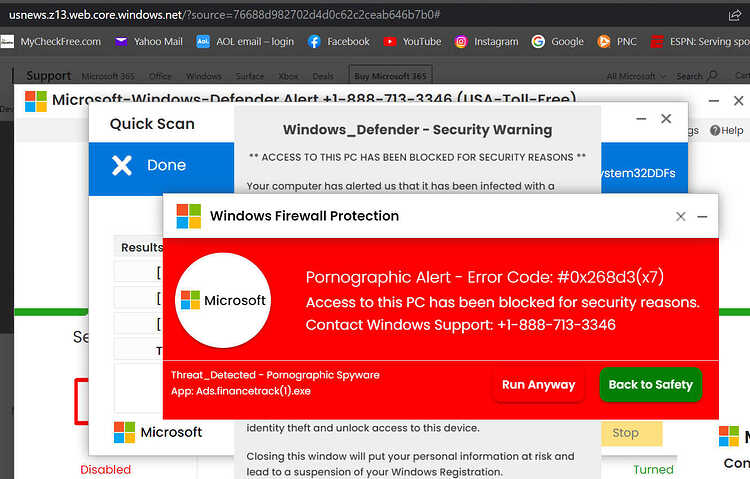Image resolution: width=750 pixels, height=479 pixels.
Task: Click the share icon in address bar
Action: pos(734,15)
